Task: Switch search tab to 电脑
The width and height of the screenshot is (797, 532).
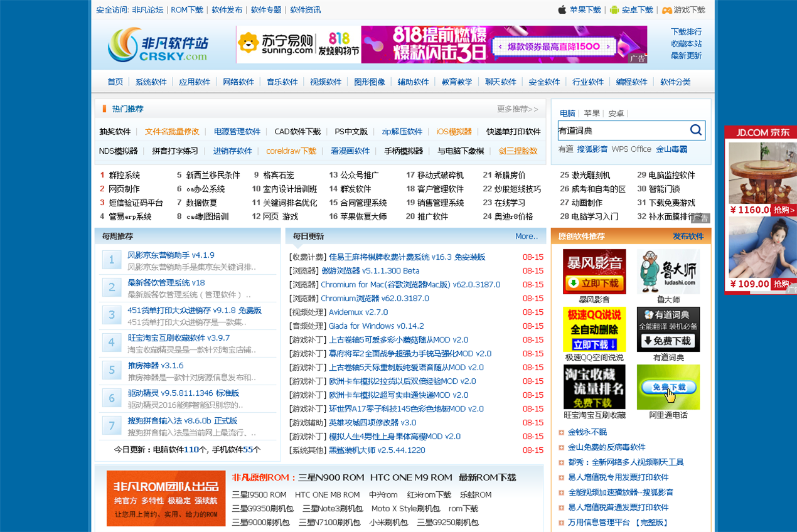Action: [x=567, y=113]
